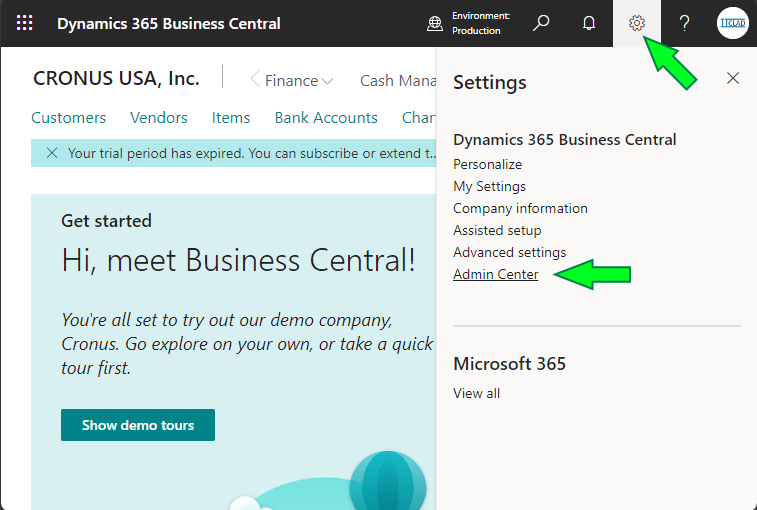Screen dimensions: 757x510
Task: Open the user account avatar
Action: pyautogui.click(x=732, y=23)
